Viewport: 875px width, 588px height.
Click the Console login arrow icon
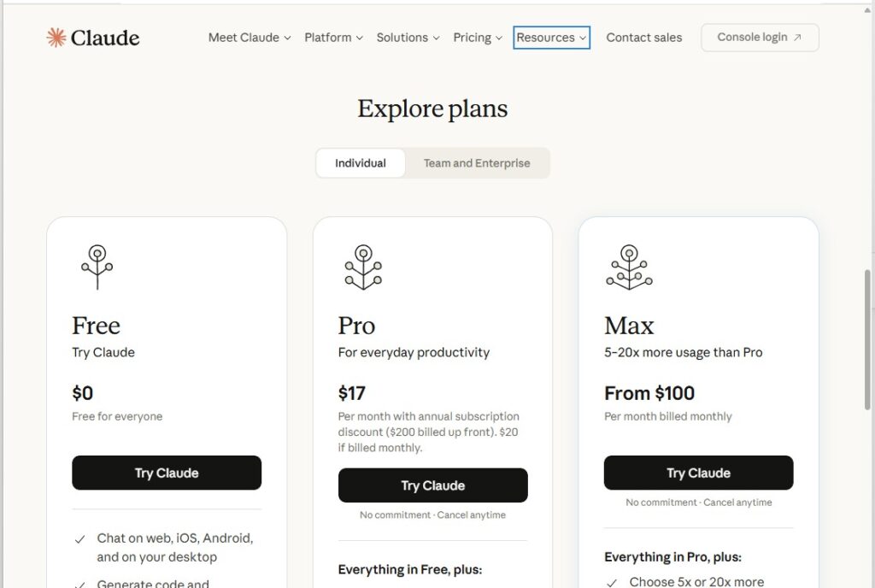point(797,38)
